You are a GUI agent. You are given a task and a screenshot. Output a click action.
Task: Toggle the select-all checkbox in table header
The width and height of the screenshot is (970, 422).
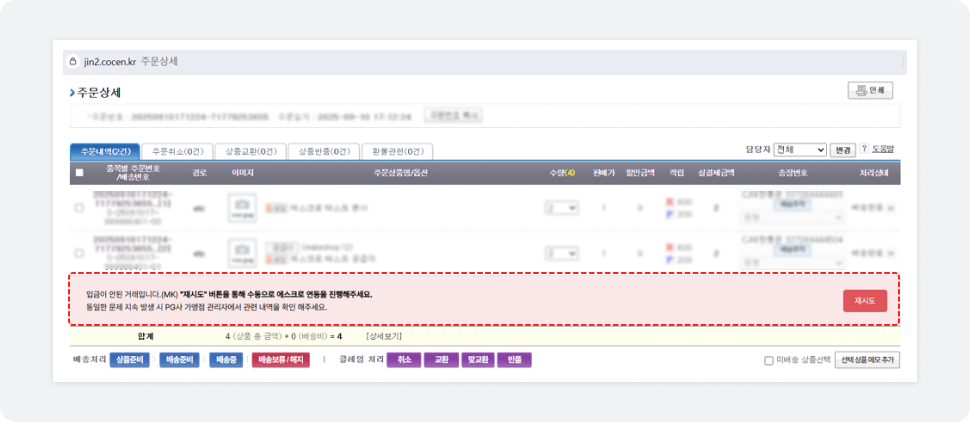[x=79, y=173]
